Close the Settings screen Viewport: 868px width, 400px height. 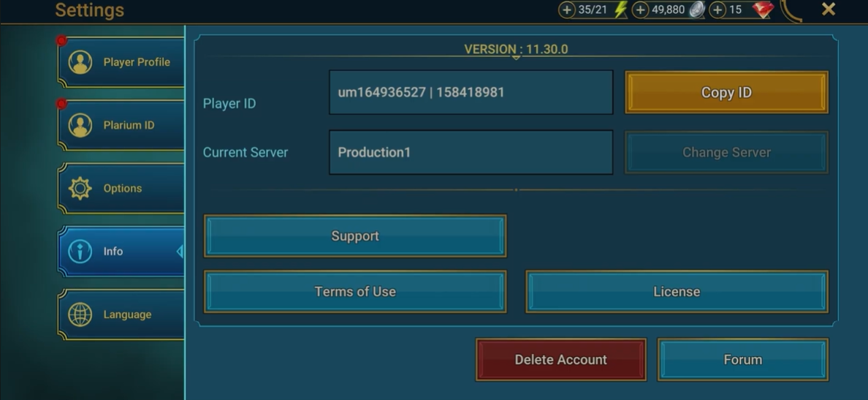(x=828, y=9)
